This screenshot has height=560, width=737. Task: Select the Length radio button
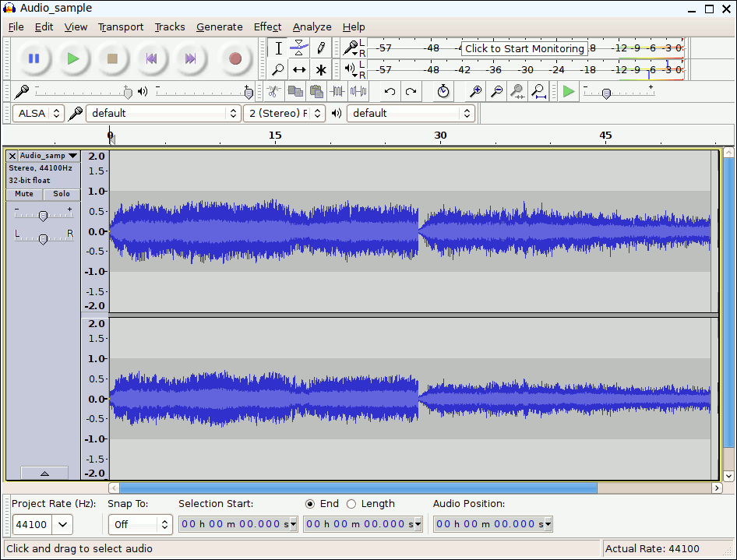coord(351,504)
